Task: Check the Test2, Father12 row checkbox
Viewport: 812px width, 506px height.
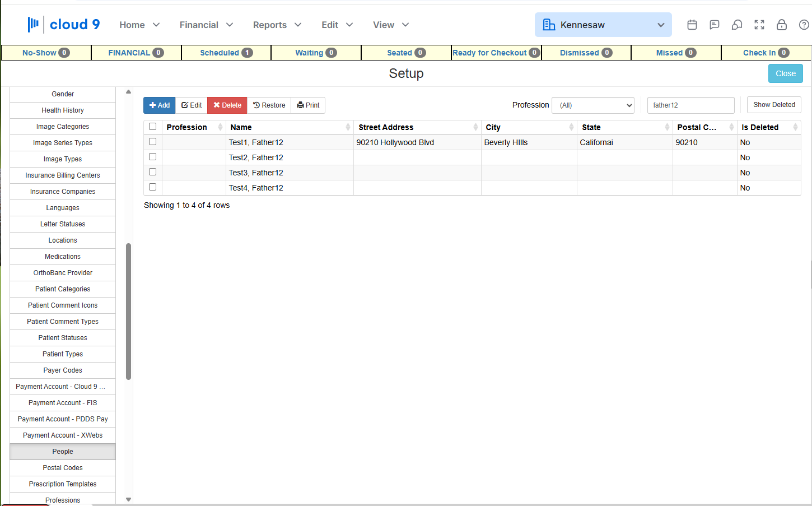Action: coord(152,157)
